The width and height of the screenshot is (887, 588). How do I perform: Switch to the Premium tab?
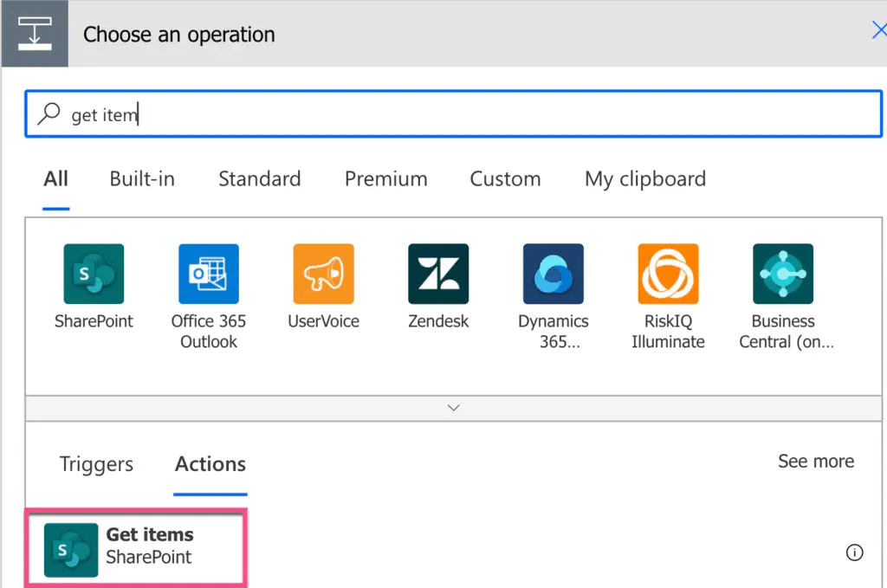(x=385, y=179)
